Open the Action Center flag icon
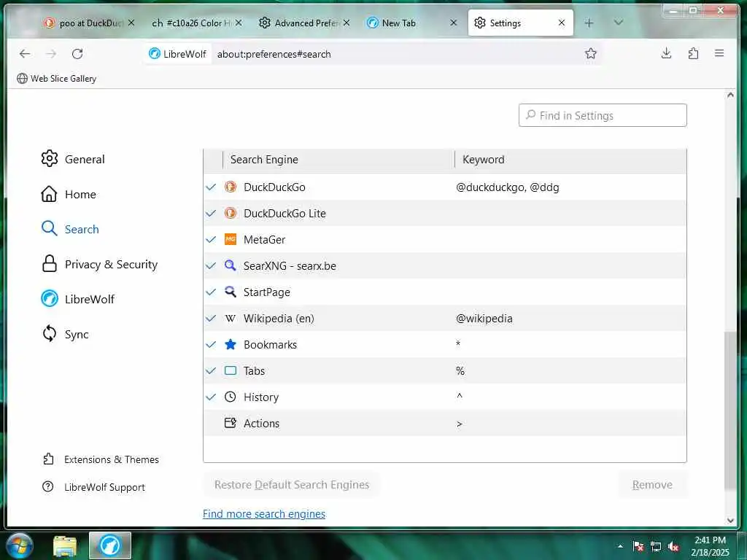The height and width of the screenshot is (560, 747). click(638, 547)
